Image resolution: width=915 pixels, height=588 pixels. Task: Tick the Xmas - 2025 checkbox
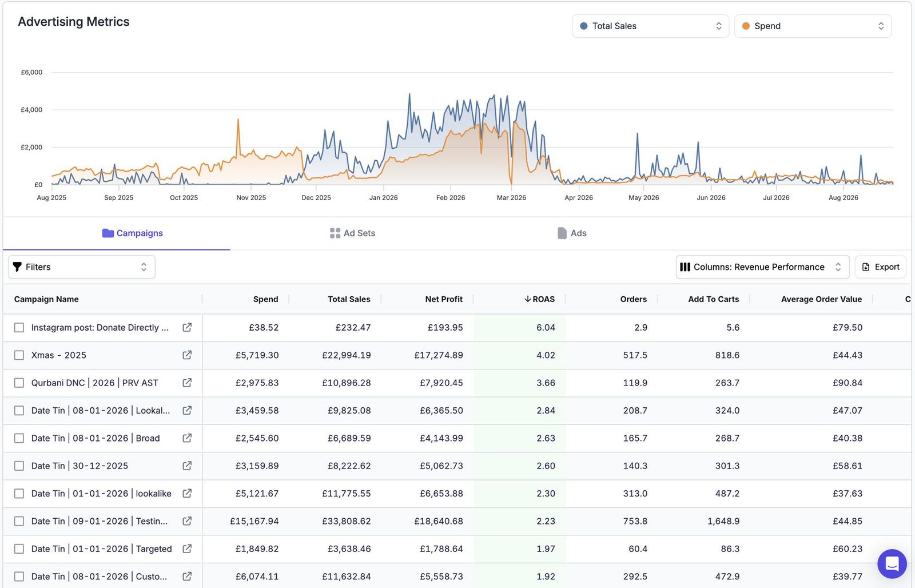pos(19,355)
